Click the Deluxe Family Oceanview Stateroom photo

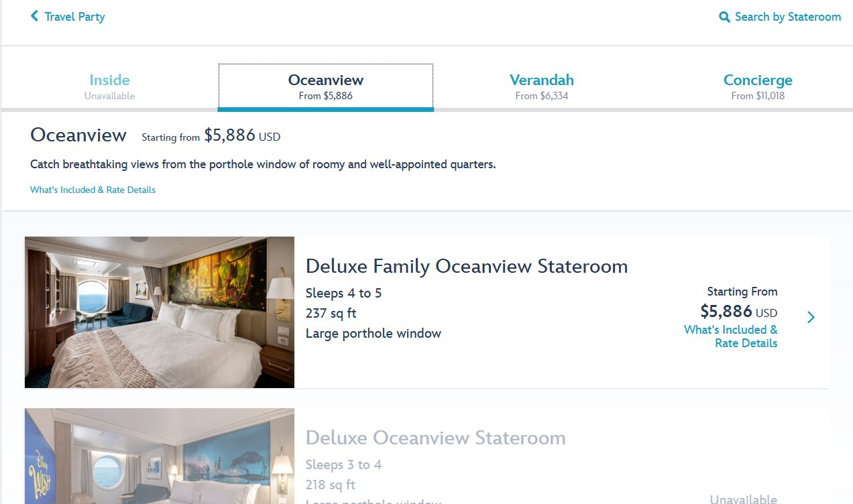tap(160, 312)
